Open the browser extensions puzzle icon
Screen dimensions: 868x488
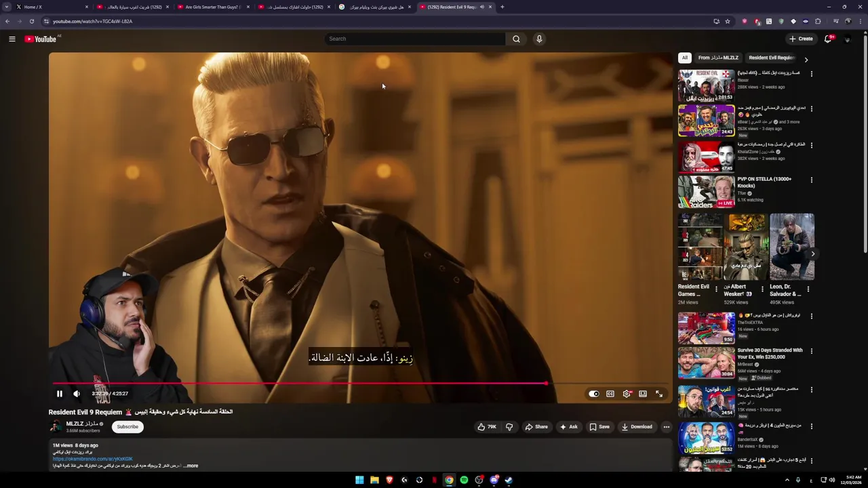[818, 21]
